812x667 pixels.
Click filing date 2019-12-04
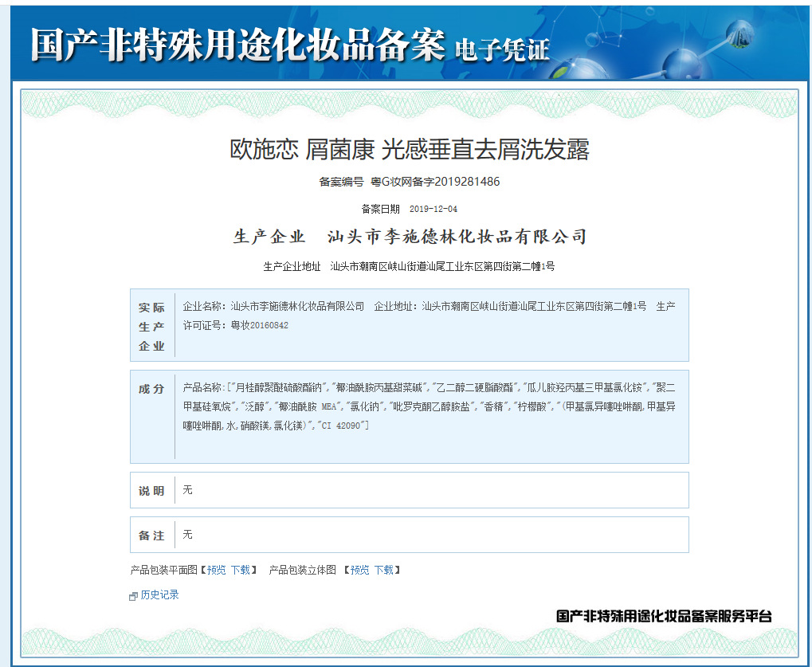click(x=433, y=210)
